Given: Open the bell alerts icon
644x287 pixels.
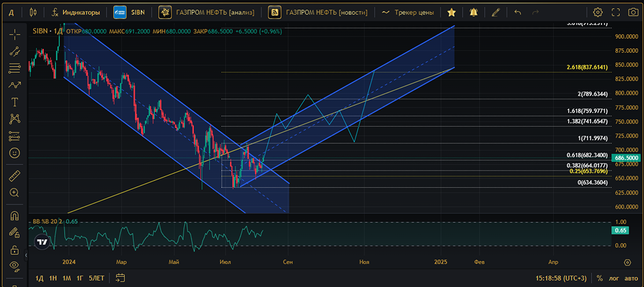Looking at the screenshot, I should coord(473,12).
